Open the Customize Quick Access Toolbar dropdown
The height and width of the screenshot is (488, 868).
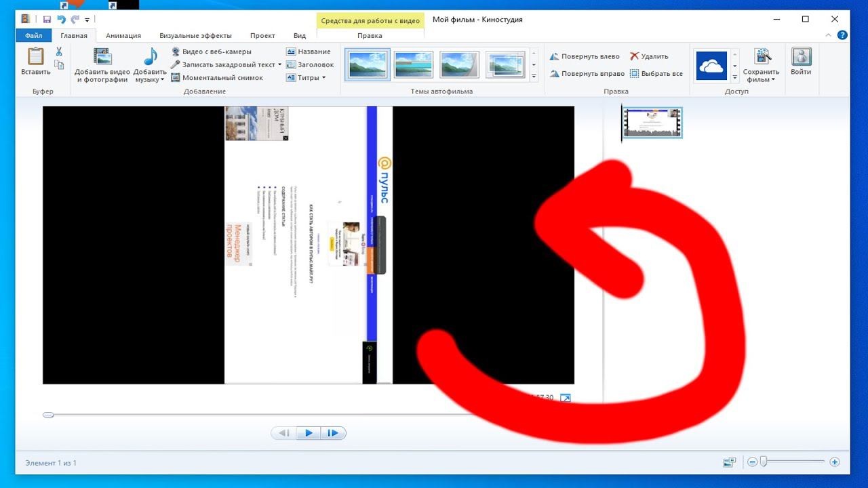[87, 20]
